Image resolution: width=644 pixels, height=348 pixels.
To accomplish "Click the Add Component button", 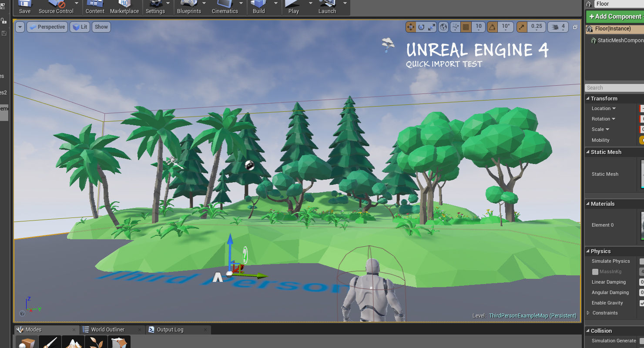I will [x=615, y=17].
